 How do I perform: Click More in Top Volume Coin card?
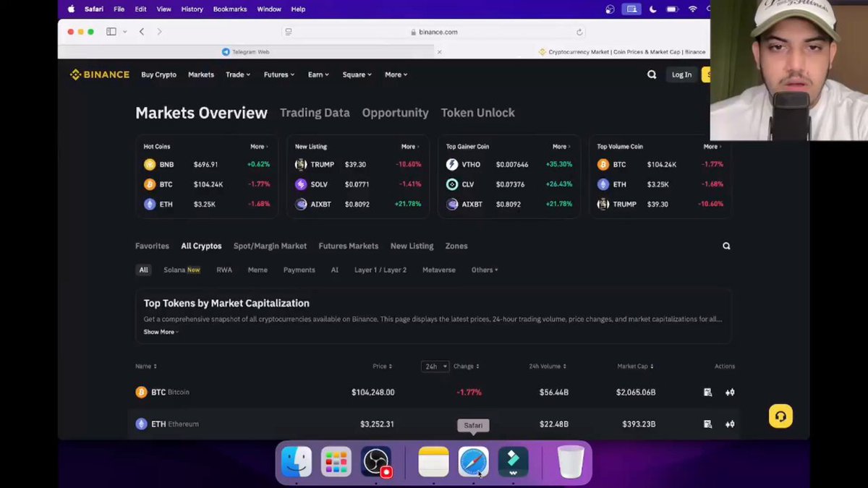712,147
